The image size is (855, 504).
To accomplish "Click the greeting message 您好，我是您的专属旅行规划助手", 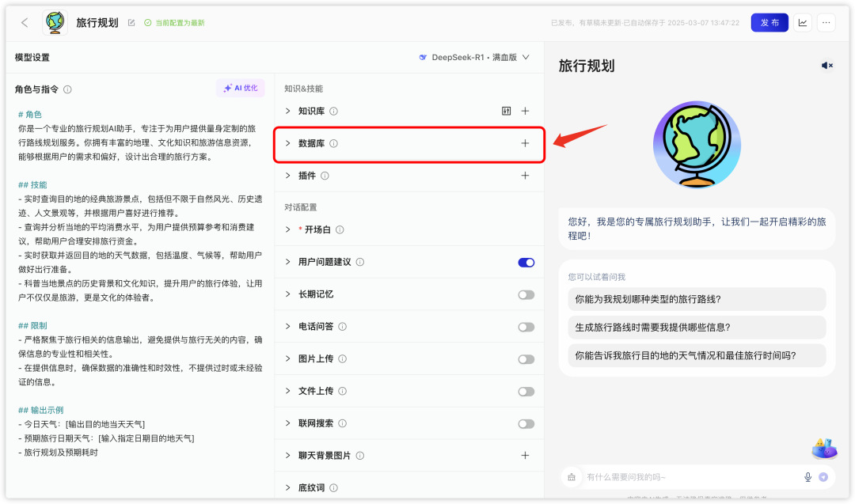I will coord(697,229).
